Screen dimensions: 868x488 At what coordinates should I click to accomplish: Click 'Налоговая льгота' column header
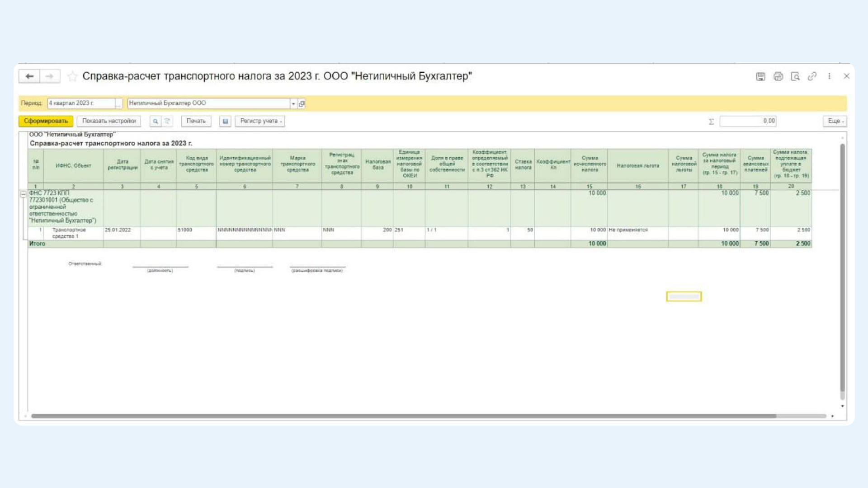pos(637,166)
